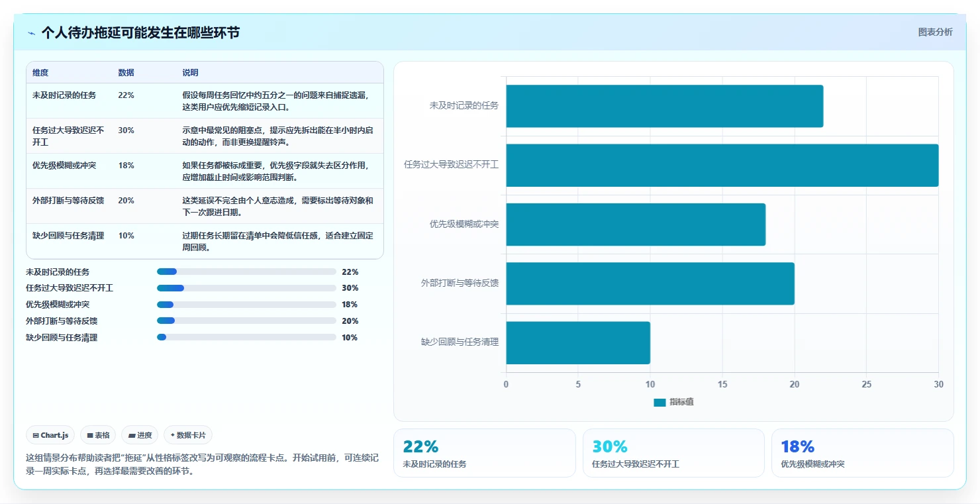Click the 优先级模糊或冲突 progress bar
This screenshot has height=504, width=980.
coord(246,305)
